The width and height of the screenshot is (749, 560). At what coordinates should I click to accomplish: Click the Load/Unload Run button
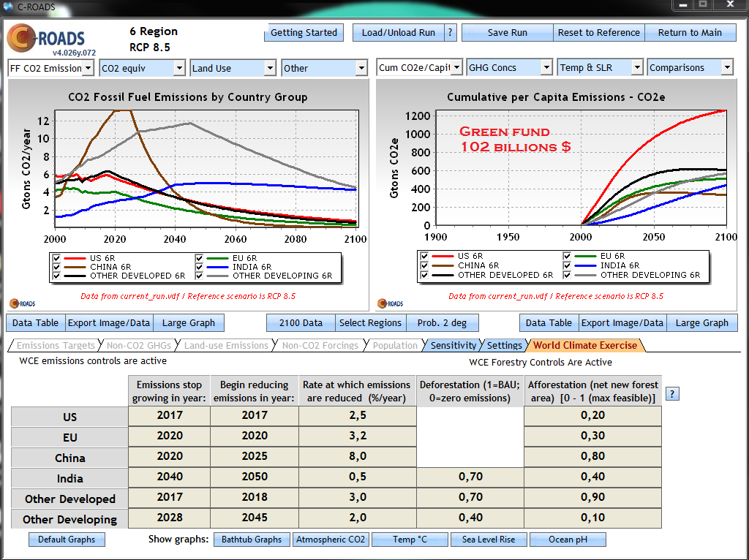(399, 32)
